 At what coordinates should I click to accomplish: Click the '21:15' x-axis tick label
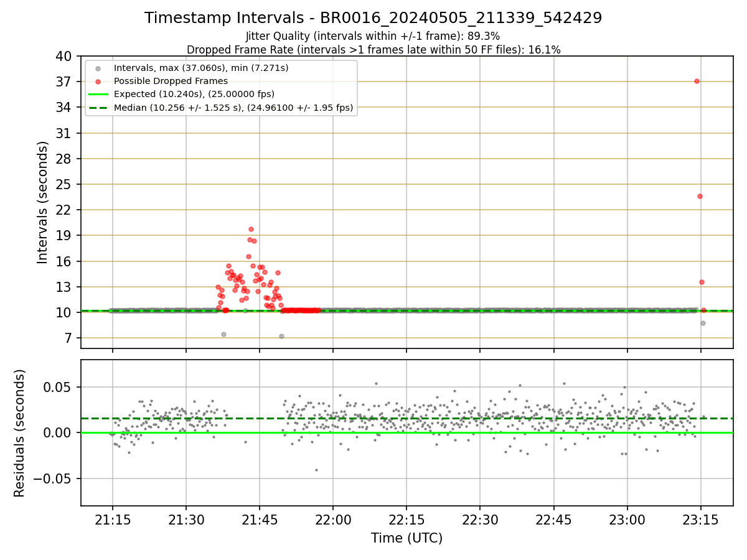113,520
